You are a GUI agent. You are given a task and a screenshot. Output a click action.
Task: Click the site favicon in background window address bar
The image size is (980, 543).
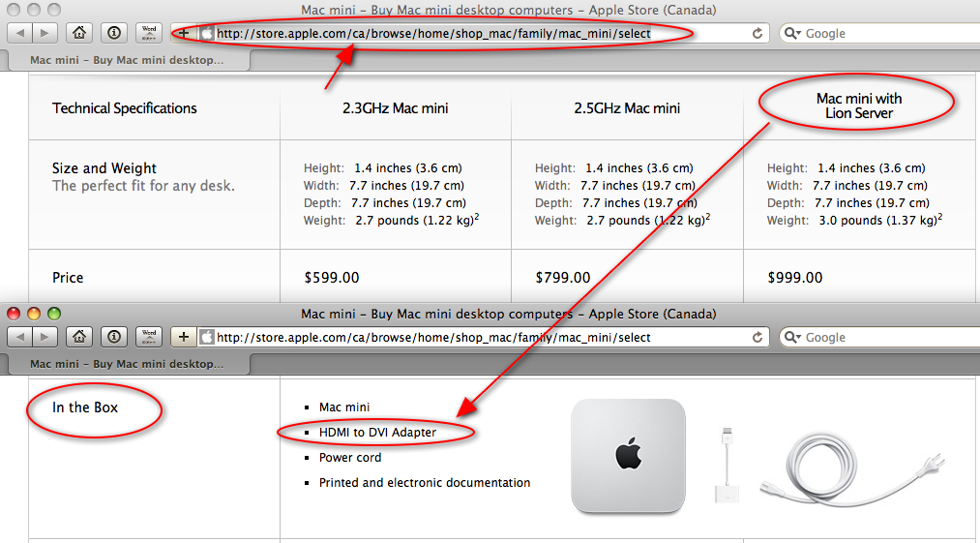click(207, 33)
